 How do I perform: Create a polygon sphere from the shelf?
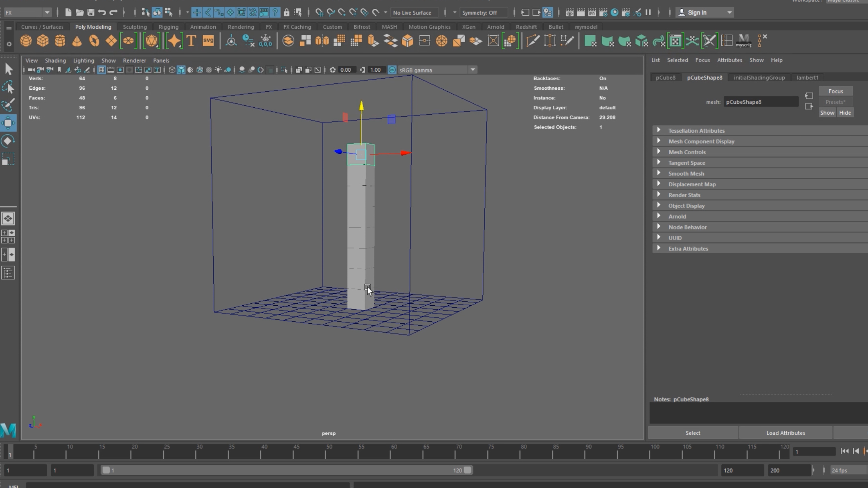26,41
